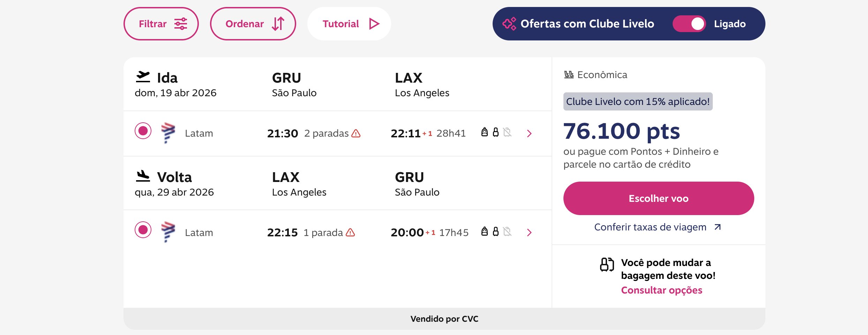Open the Filtrar filters panel
This screenshot has height=335, width=868.
(x=161, y=24)
